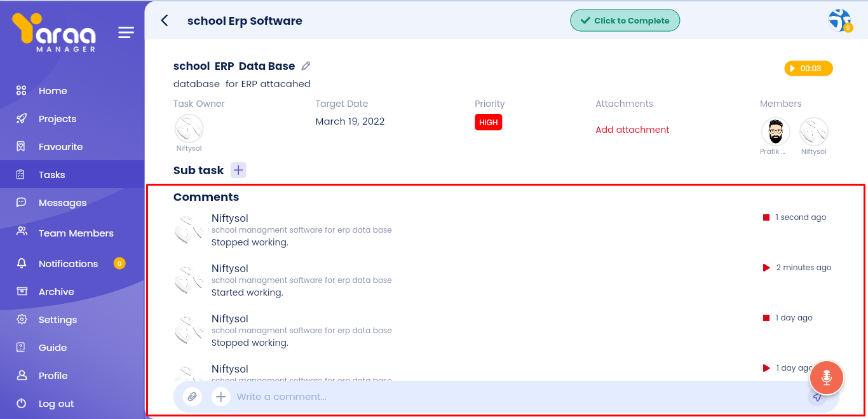Click the pencil icon to edit task name
This screenshot has width=868, height=419.
[x=306, y=66]
